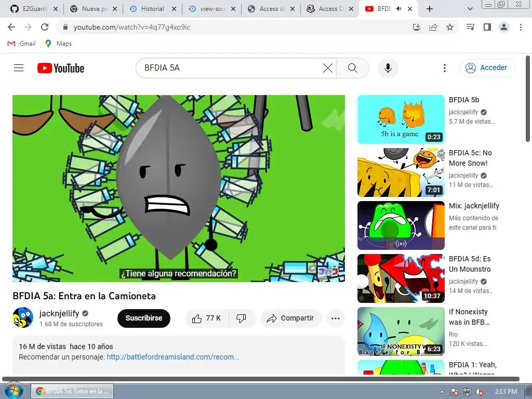The width and height of the screenshot is (532, 399).
Task: Open Maps bookmark
Action: tap(58, 44)
